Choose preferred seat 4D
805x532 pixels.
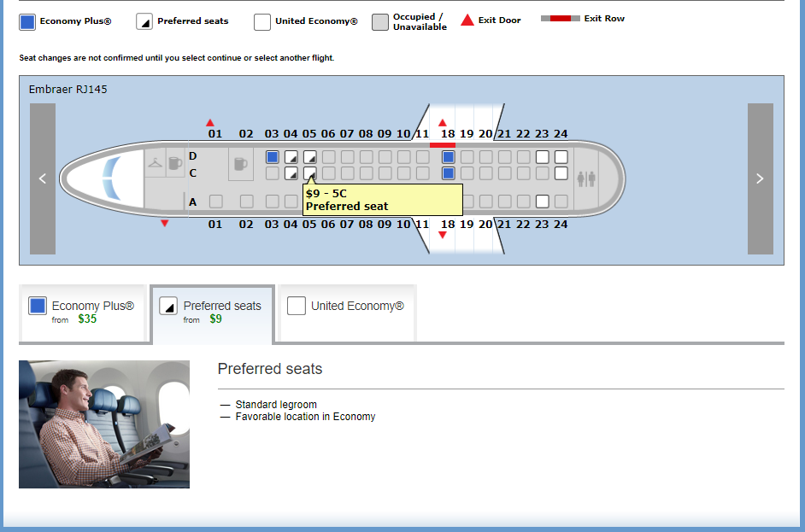click(x=291, y=157)
